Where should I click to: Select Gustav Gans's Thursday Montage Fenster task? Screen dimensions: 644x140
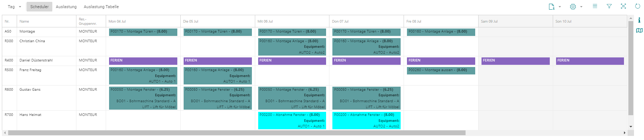(367, 98)
